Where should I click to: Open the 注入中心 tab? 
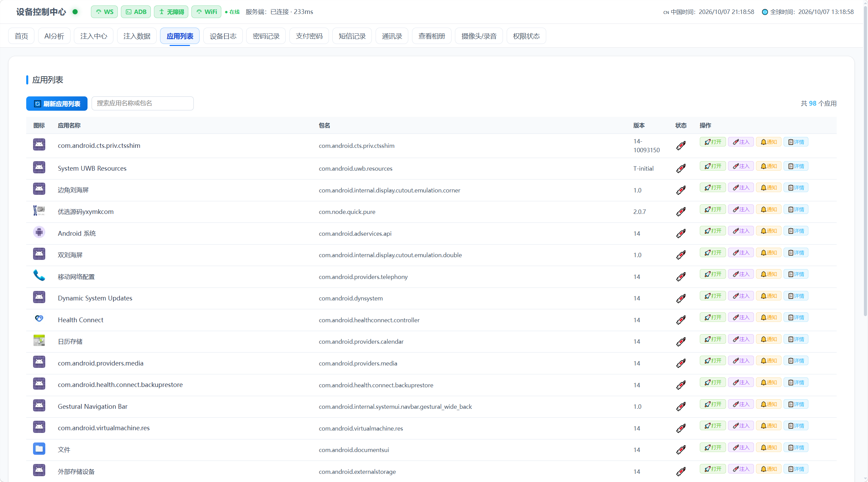pos(94,36)
